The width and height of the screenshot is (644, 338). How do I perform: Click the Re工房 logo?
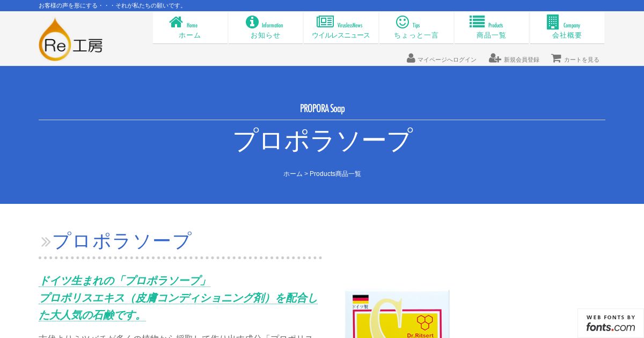pos(70,40)
